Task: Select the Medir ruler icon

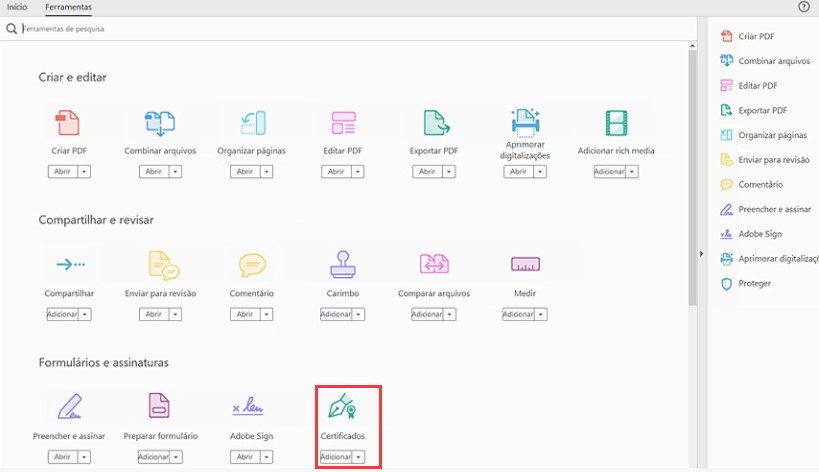Action: 525,264
